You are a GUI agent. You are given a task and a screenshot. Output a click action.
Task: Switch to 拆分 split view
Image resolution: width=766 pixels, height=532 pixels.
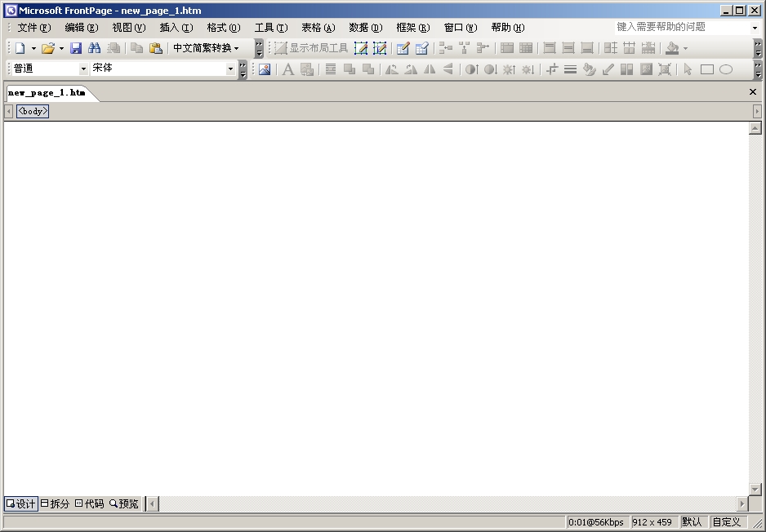coord(55,503)
